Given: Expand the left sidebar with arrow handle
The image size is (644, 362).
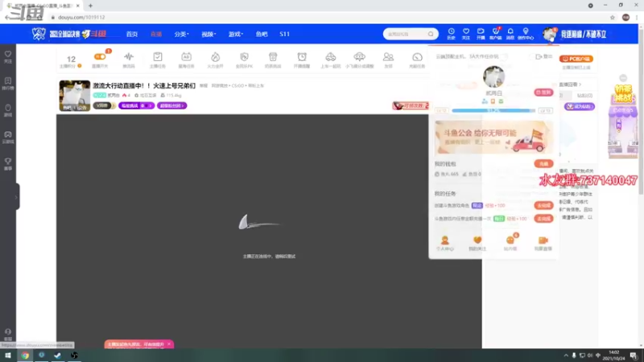Looking at the screenshot, I should coord(16,197).
